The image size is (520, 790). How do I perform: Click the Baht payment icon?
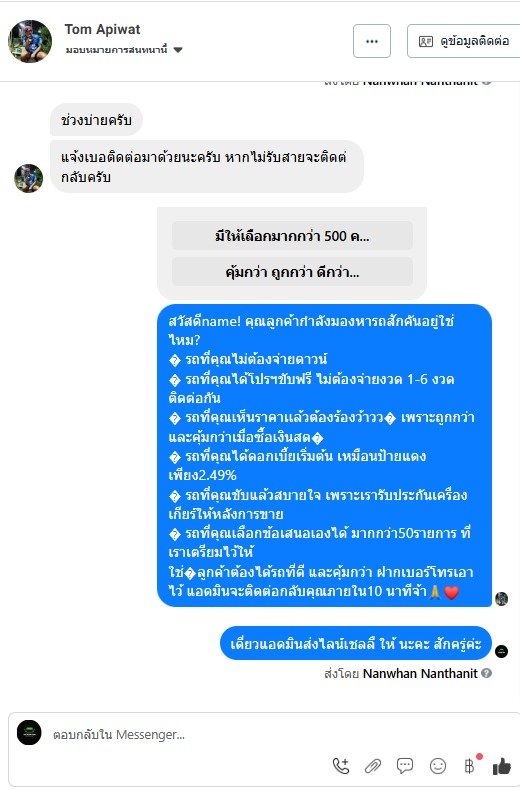coord(470,766)
